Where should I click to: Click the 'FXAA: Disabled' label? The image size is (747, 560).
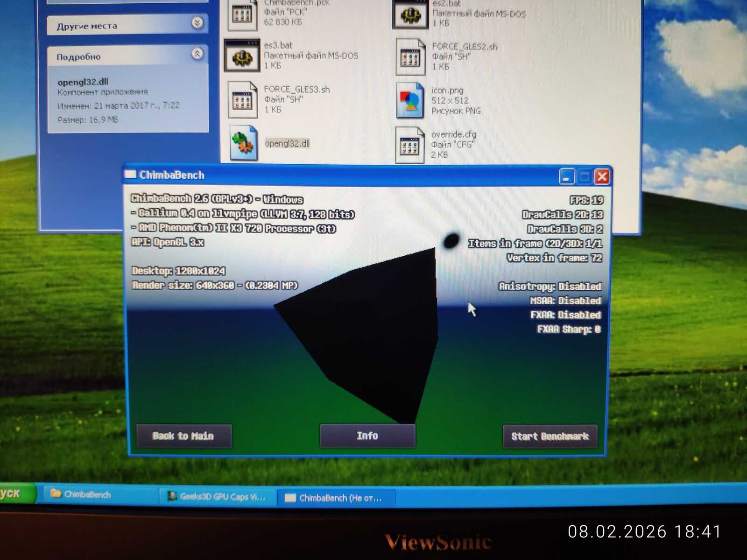click(565, 315)
